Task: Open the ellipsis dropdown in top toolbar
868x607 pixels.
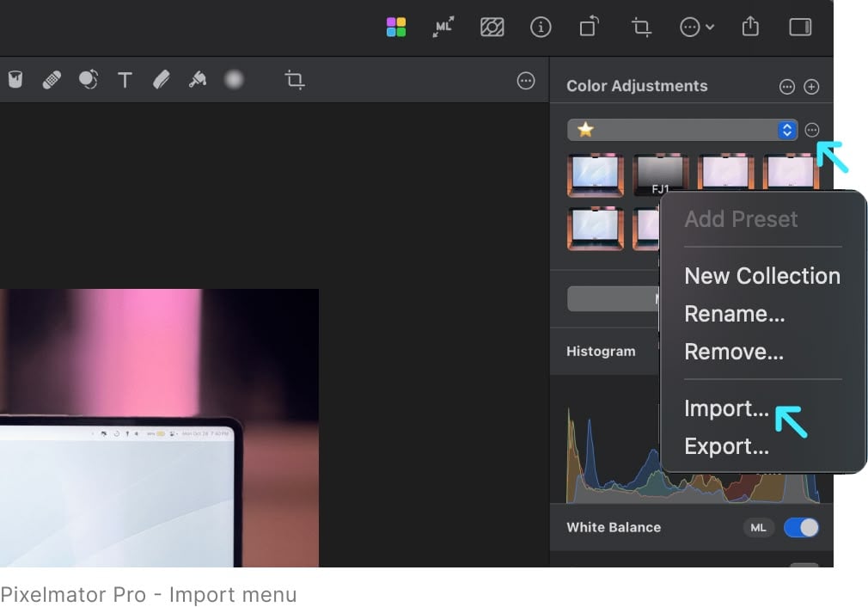Action: pos(696,27)
